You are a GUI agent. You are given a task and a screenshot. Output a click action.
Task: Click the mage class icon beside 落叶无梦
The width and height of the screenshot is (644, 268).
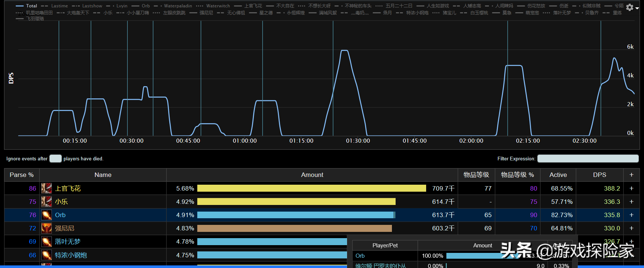click(46, 241)
